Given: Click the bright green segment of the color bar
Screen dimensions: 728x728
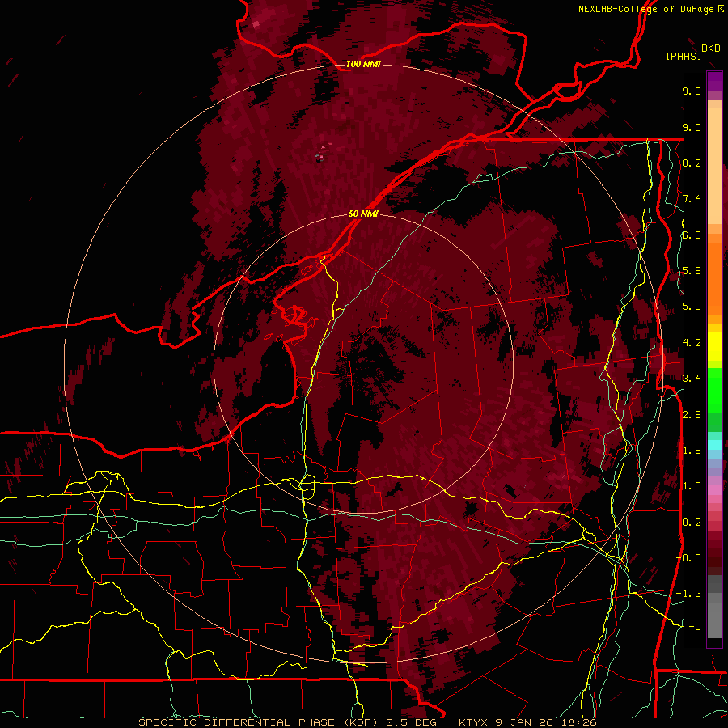Looking at the screenshot, I should coord(714,391).
